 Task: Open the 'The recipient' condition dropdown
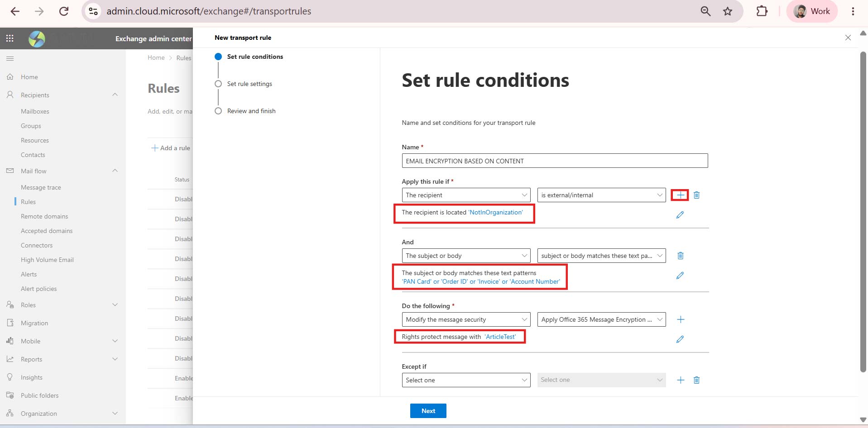tap(466, 195)
